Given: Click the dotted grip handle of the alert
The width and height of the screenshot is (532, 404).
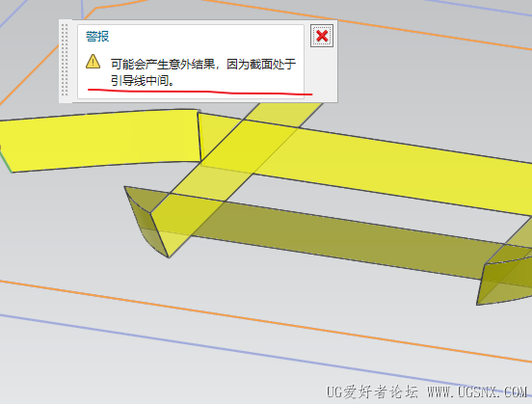Looking at the screenshot, I should (65, 60).
